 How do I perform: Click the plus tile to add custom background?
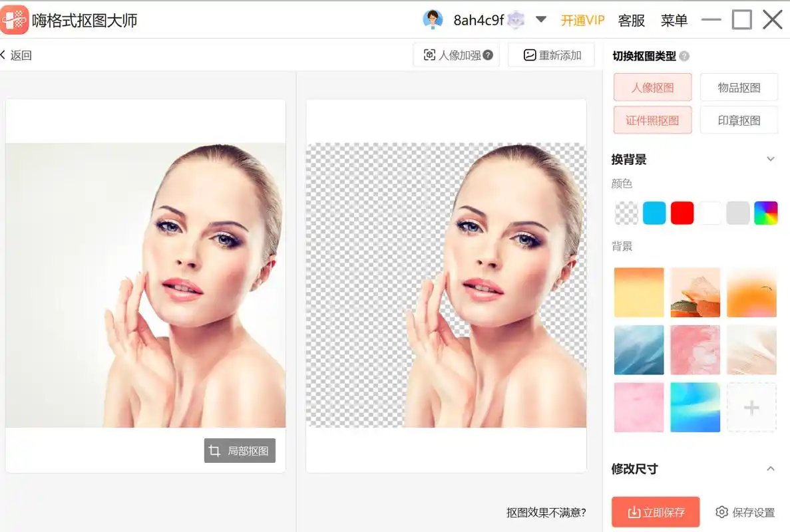(751, 408)
